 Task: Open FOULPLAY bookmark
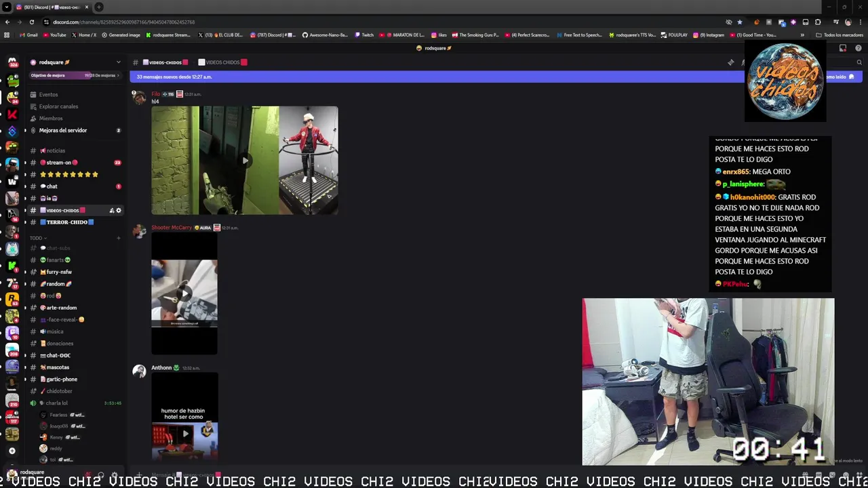[674, 35]
